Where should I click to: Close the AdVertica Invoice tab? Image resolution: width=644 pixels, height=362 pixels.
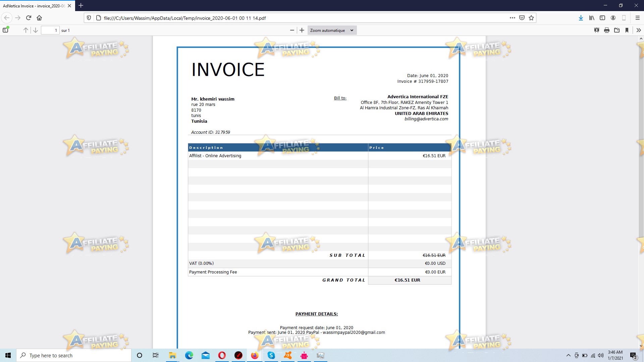click(x=69, y=6)
